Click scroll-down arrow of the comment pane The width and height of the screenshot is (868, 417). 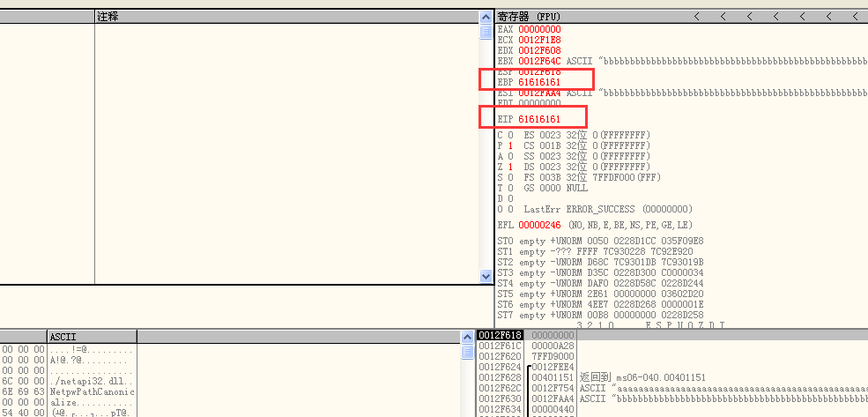[x=486, y=276]
